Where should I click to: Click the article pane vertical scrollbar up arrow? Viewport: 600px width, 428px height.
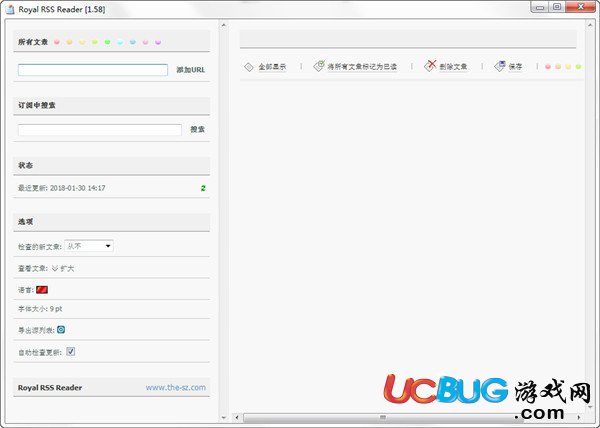[x=590, y=25]
